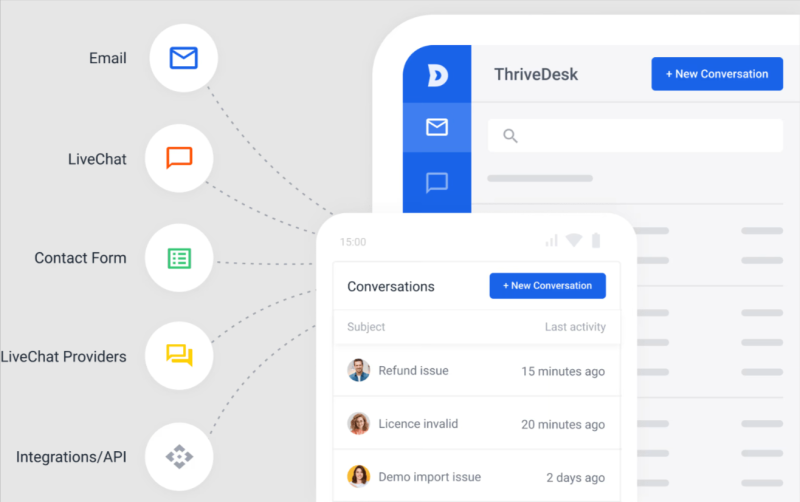Viewport: 800px width, 502px height.
Task: Click New Conversation in ThriveDesk header
Action: (x=717, y=74)
